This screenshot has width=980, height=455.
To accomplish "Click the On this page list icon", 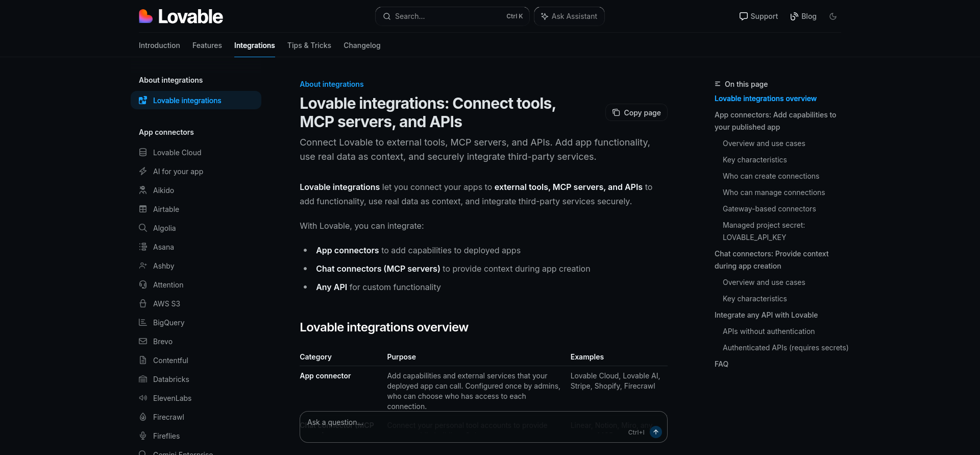I will coord(718,84).
